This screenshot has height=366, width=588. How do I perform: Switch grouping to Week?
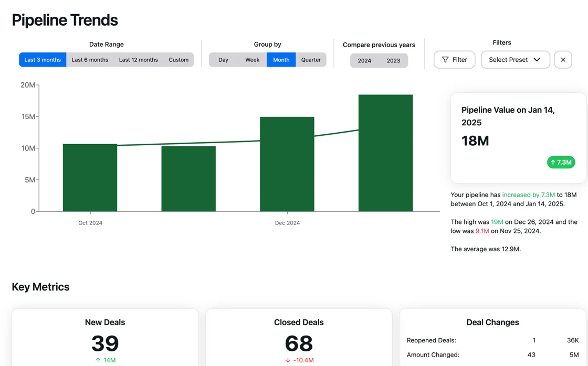[x=252, y=60]
